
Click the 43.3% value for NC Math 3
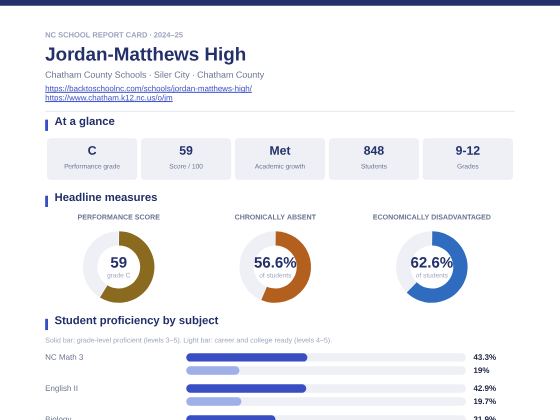(484, 357)
